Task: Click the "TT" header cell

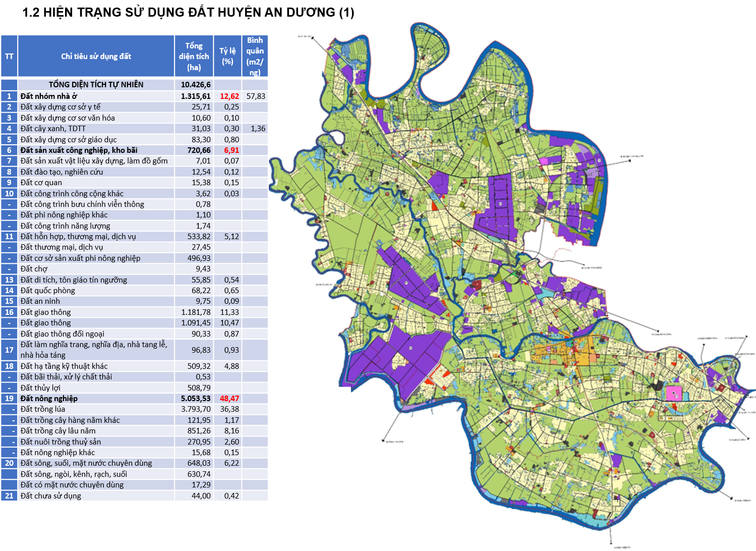Action: [9, 56]
